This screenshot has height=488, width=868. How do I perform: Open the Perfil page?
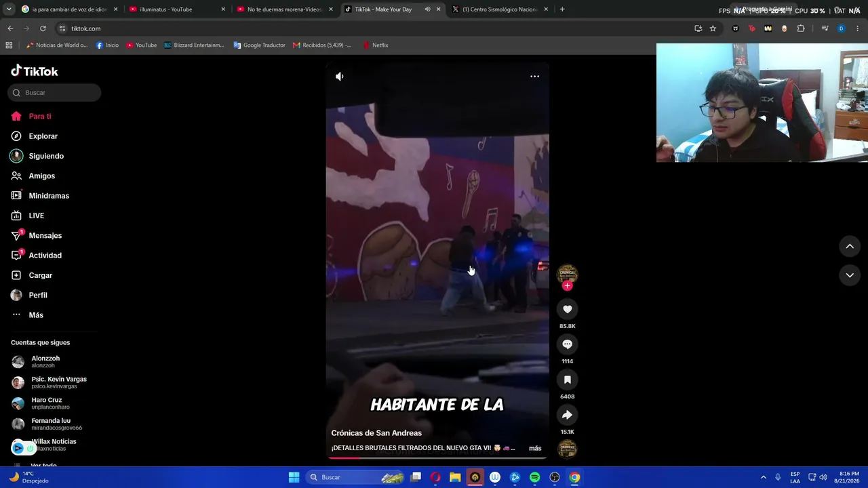[x=29, y=296]
